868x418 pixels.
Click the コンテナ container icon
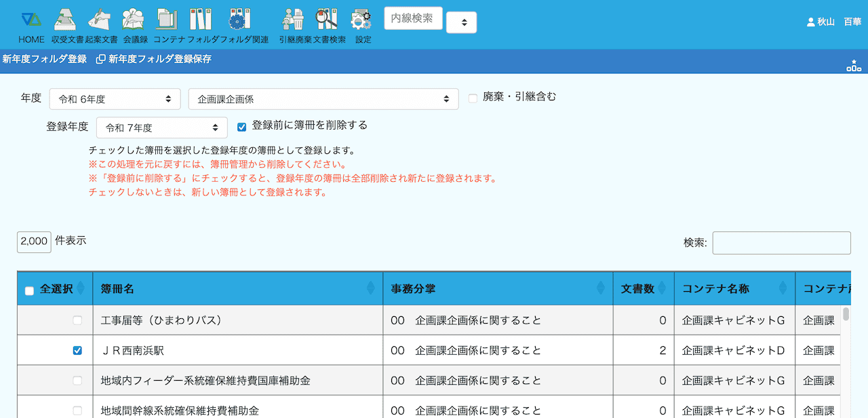(x=167, y=20)
